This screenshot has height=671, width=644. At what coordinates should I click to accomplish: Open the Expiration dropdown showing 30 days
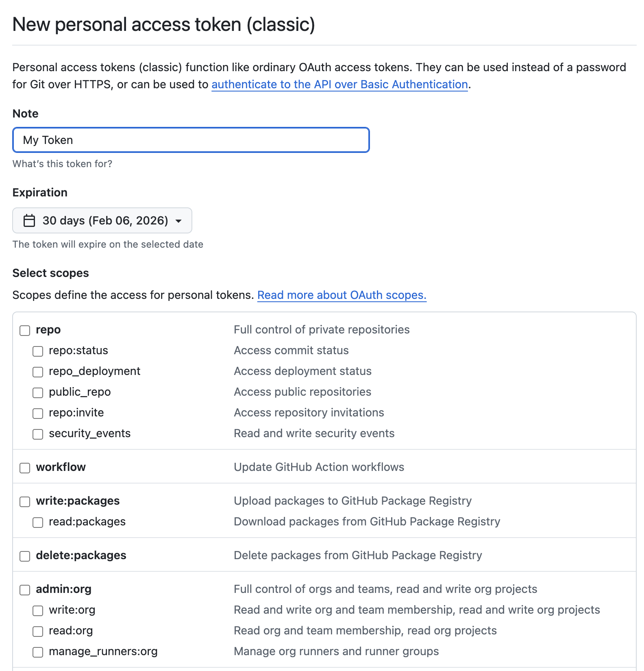(102, 220)
